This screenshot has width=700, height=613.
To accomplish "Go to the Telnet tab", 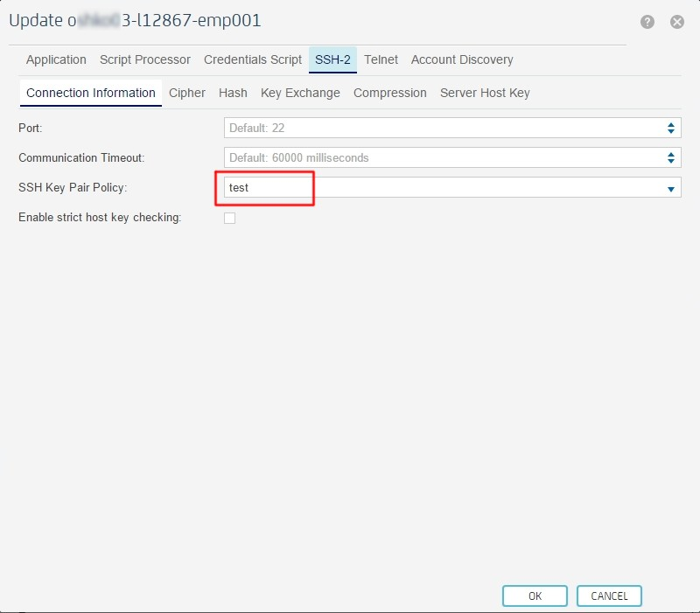I will point(381,59).
